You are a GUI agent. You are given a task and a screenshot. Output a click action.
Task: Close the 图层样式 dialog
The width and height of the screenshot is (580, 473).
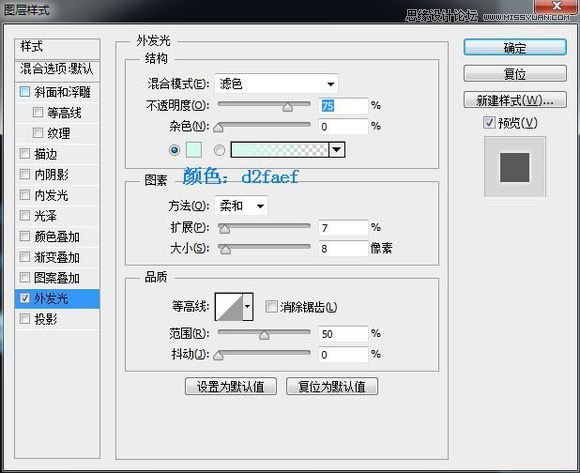556,6
